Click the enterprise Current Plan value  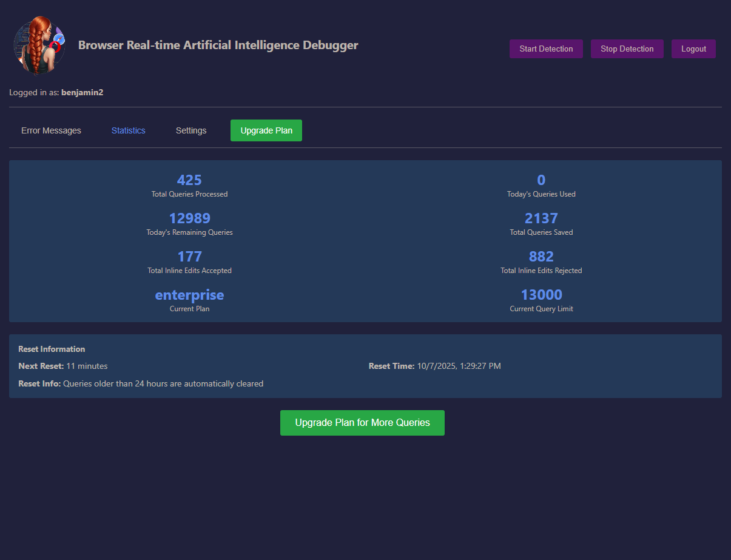click(189, 295)
